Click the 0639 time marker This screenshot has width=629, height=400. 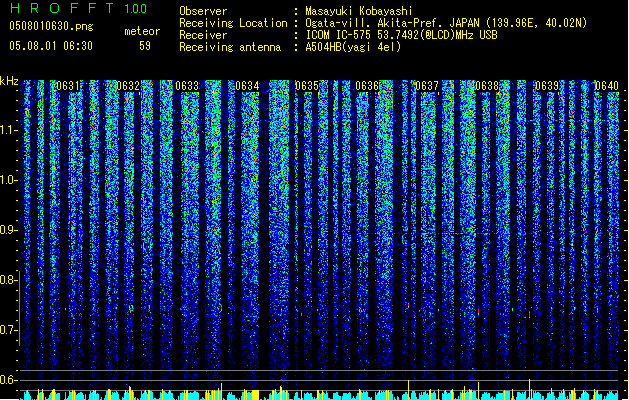pos(547,86)
